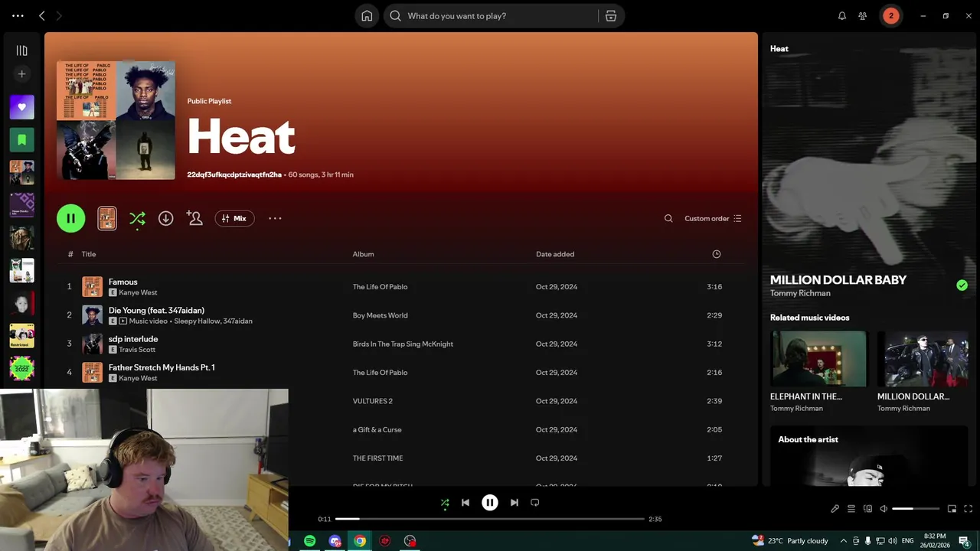Go to Spotify Home

pyautogui.click(x=367, y=16)
